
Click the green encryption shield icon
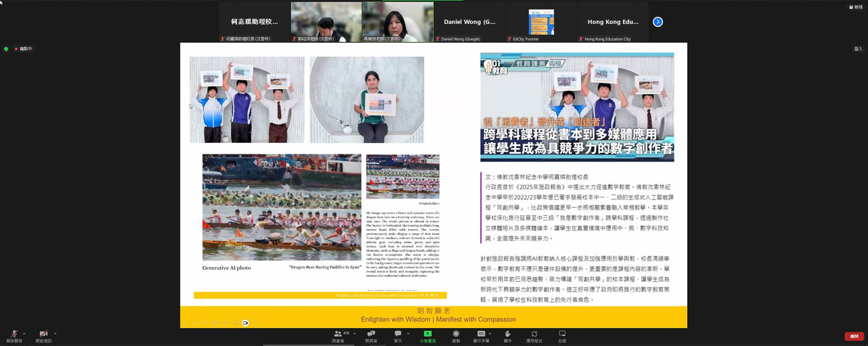pyautogui.click(x=7, y=49)
